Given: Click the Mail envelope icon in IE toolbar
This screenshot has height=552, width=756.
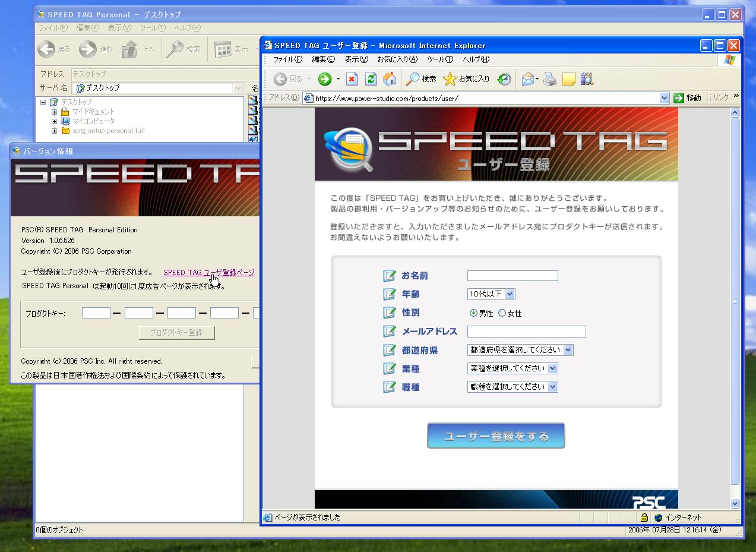Looking at the screenshot, I should 527,79.
